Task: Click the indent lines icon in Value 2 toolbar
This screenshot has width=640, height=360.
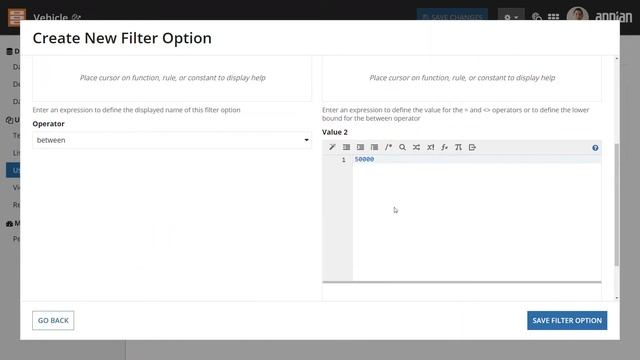Action: 346,147
